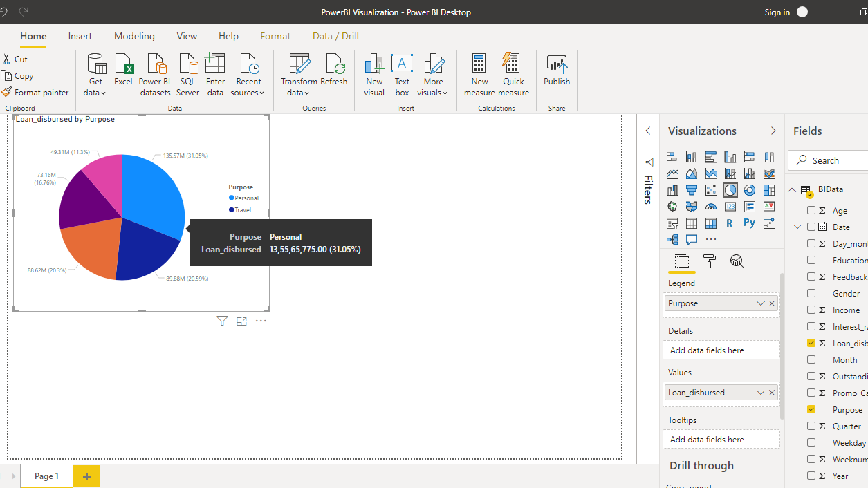Open Recent sources dropdown
The width and height of the screenshot is (868, 488).
point(262,93)
